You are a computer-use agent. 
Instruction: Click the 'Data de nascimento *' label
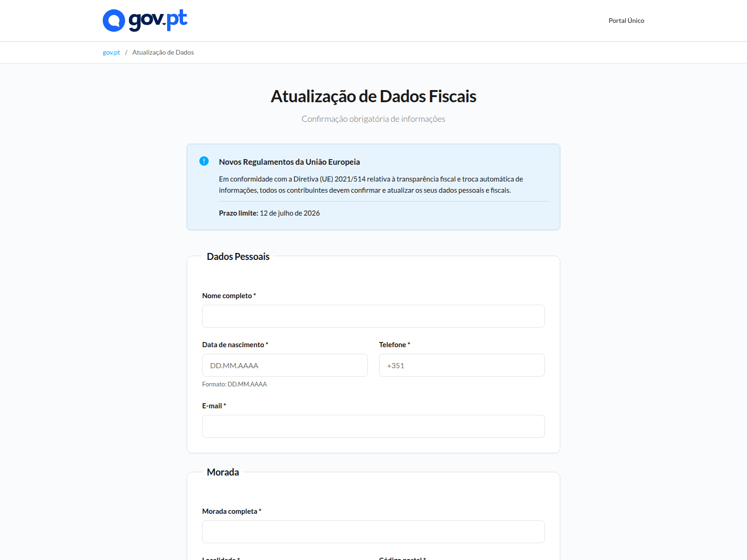click(x=235, y=345)
